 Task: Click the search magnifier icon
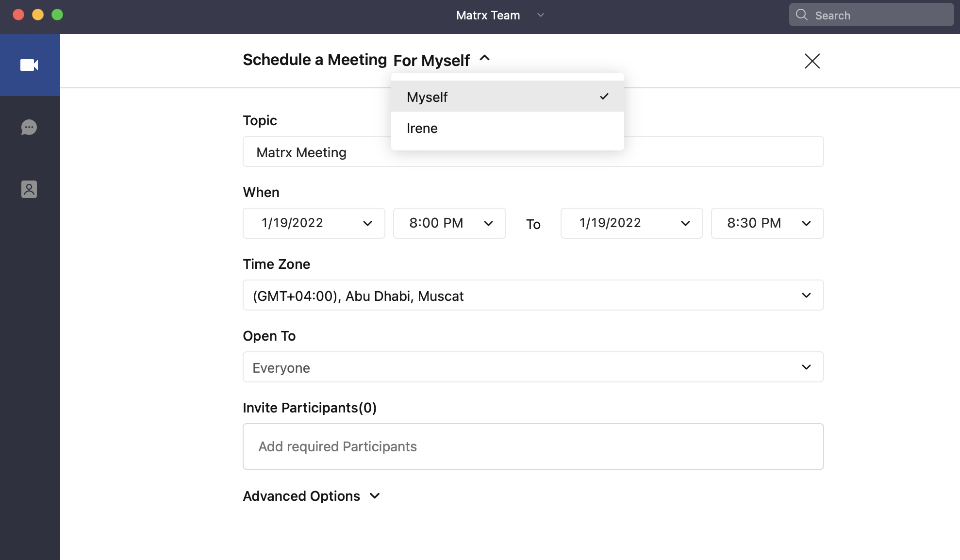(x=802, y=15)
